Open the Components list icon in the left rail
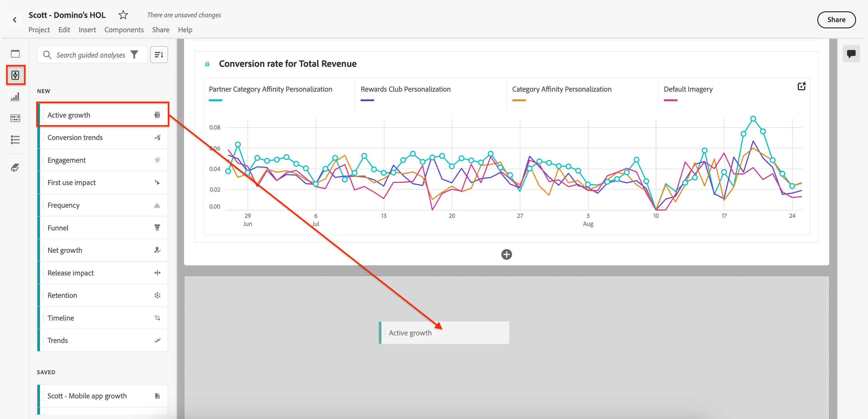Image resolution: width=868 pixels, height=419 pixels. [x=15, y=140]
